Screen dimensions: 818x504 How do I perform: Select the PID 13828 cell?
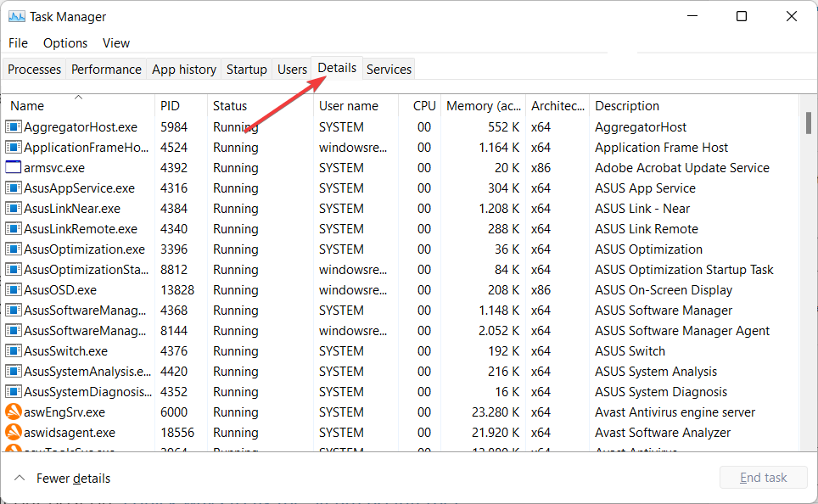tap(177, 289)
